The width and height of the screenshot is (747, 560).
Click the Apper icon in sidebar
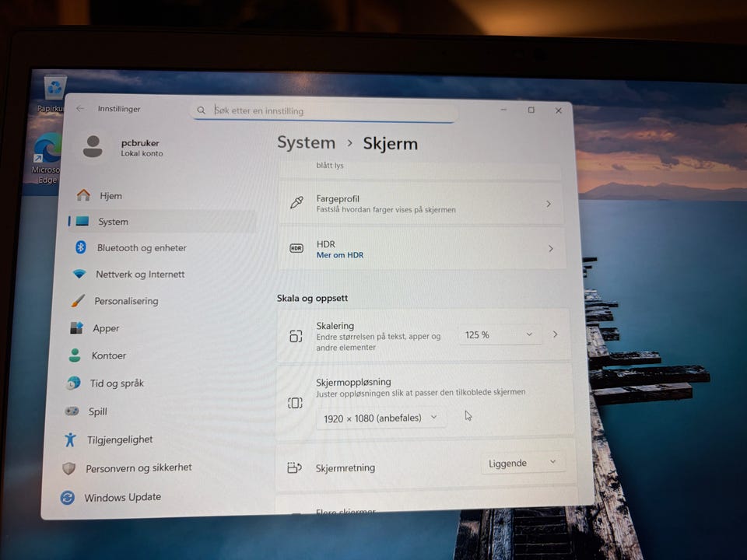[x=76, y=327]
